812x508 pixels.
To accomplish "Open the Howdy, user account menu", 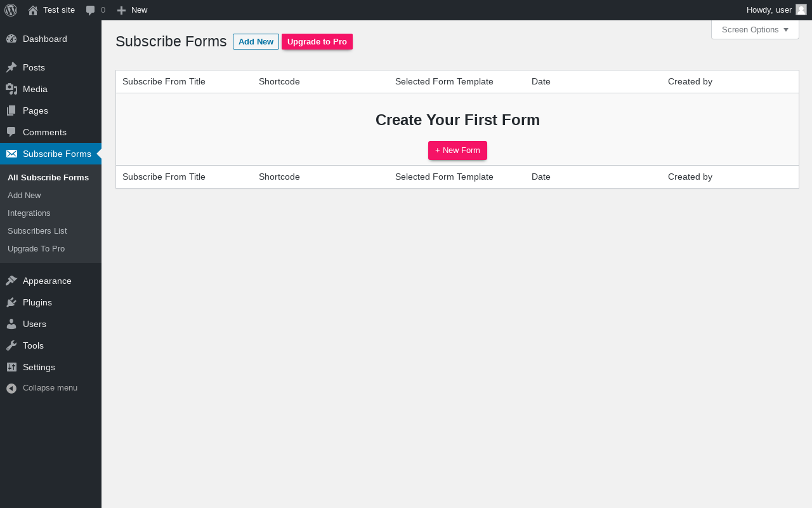I will click(x=769, y=10).
